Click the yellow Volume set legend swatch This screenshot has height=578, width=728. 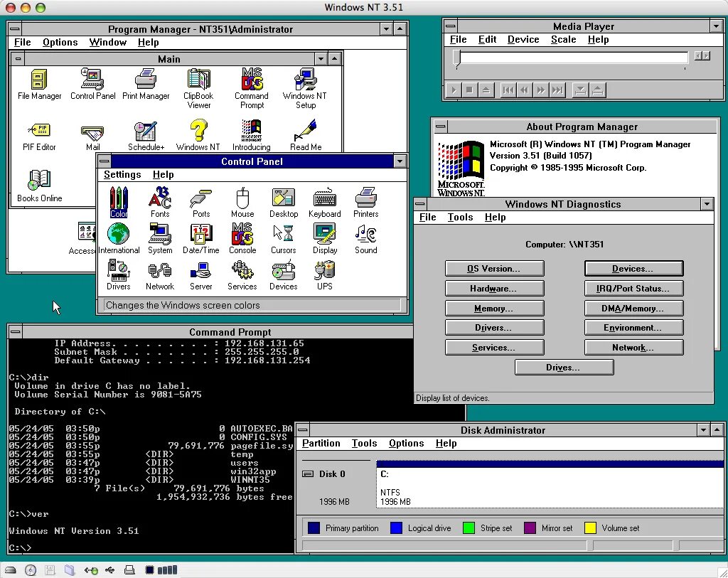[x=589, y=528]
